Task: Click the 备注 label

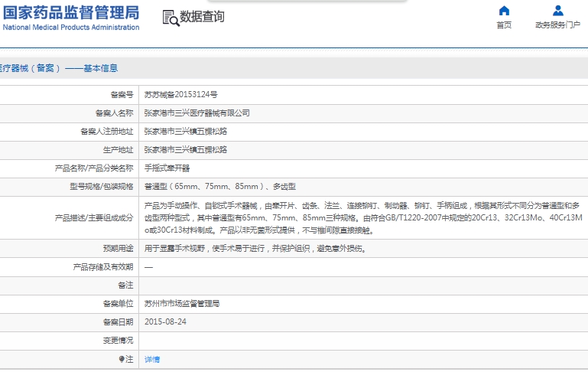Action: [x=125, y=286]
